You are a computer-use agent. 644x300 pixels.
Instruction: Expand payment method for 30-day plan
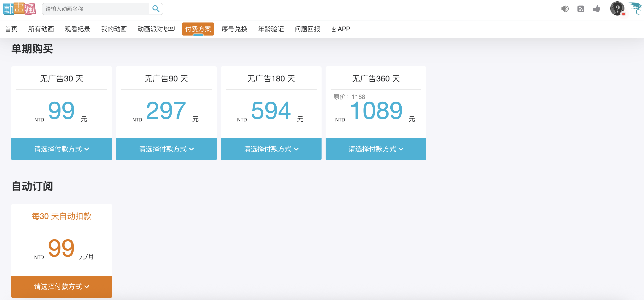pyautogui.click(x=62, y=149)
